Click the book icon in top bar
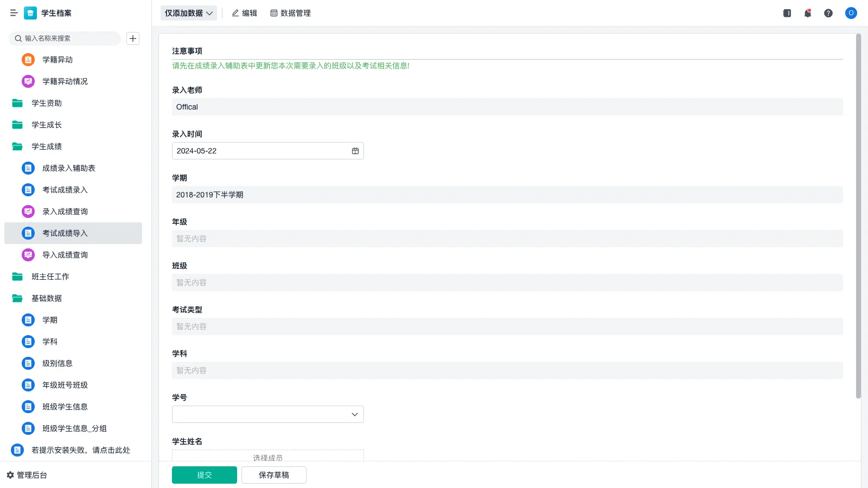The height and width of the screenshot is (488, 868). pyautogui.click(x=787, y=13)
